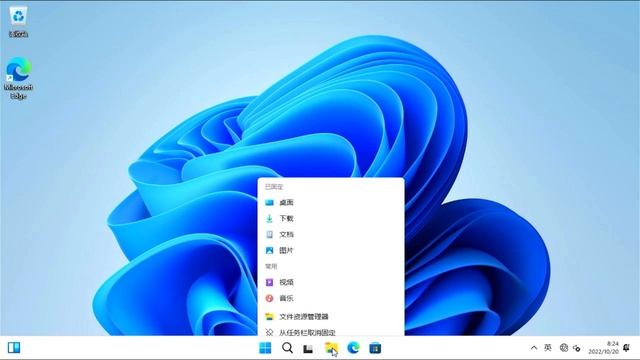640x360 pixels.
Task: Open the volume tray icon
Action: 577,348
